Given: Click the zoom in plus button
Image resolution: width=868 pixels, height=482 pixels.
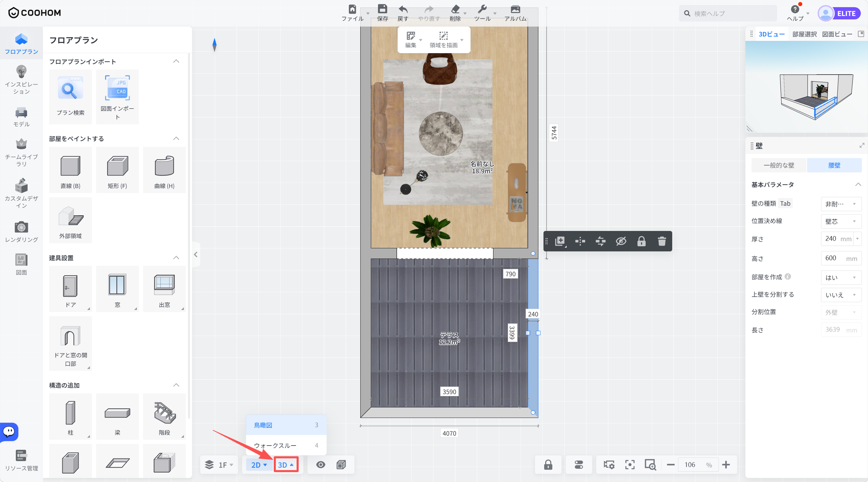Looking at the screenshot, I should [726, 465].
